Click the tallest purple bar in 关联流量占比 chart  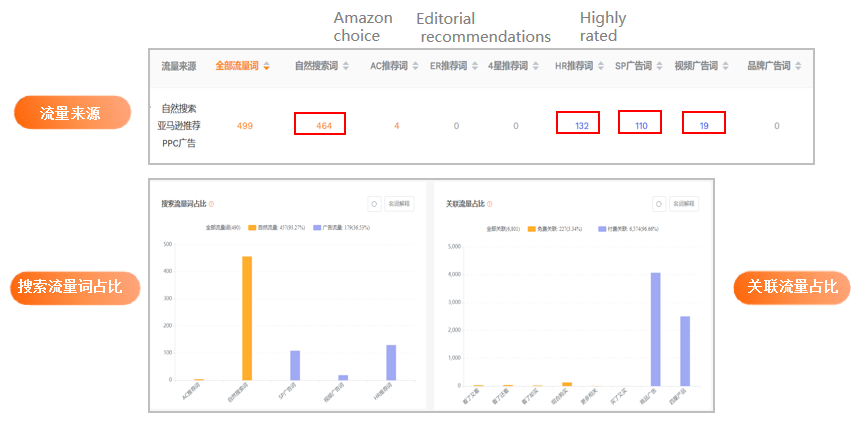(x=656, y=329)
